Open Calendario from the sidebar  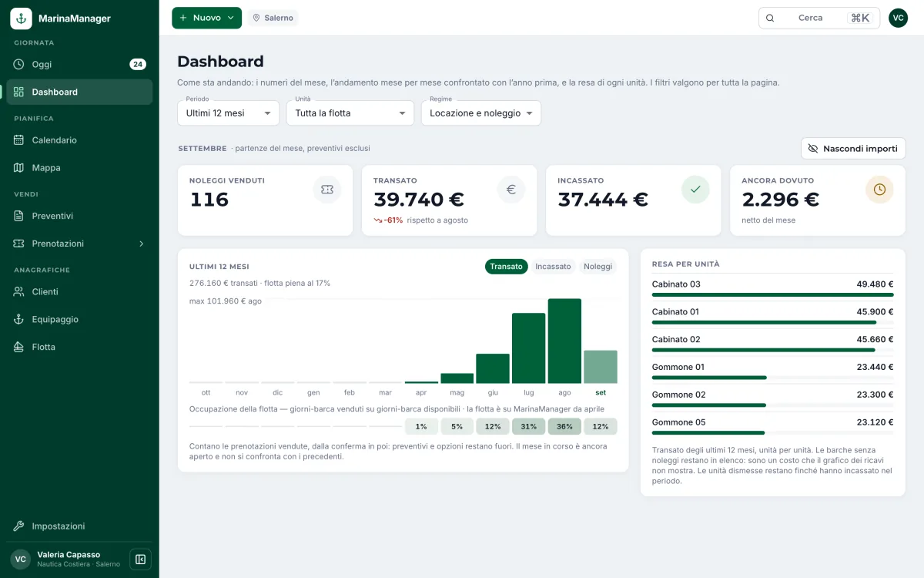click(79, 140)
